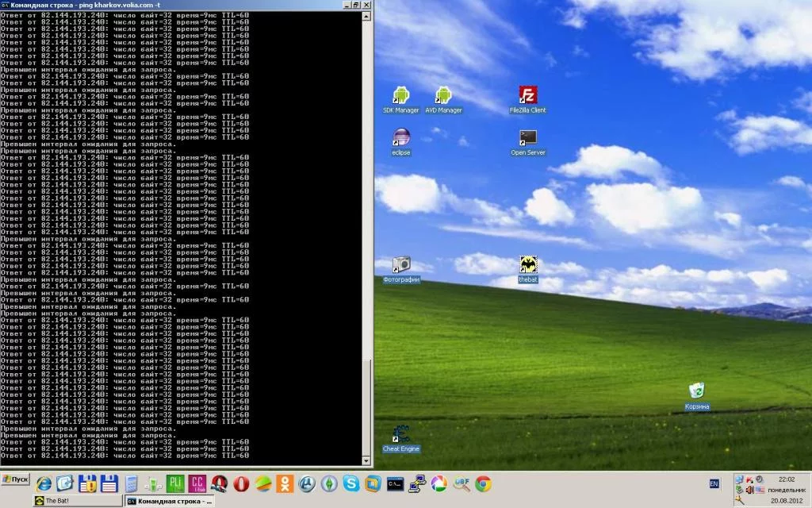Open the Корзина recycle bin

[696, 392]
